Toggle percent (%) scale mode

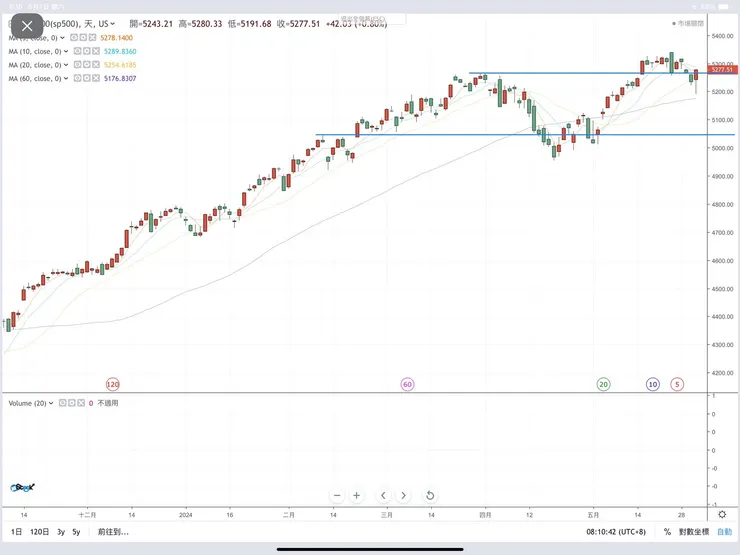[x=667, y=532]
